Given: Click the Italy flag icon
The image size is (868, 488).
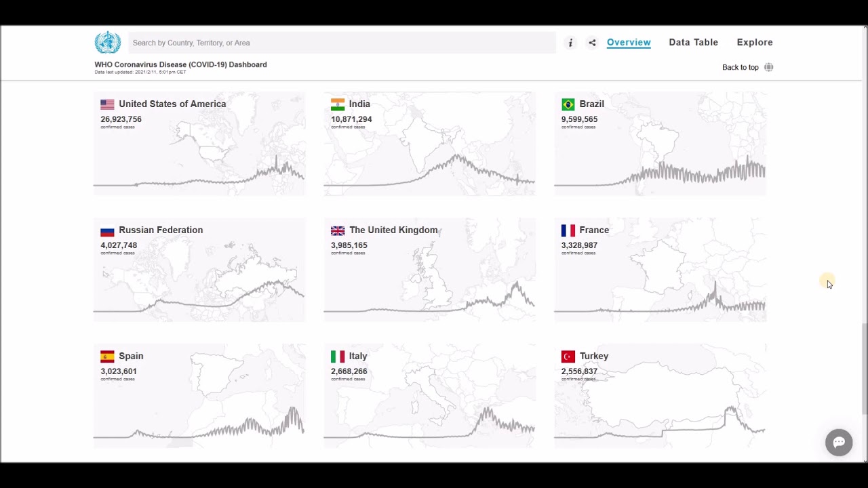Looking at the screenshot, I should click(x=338, y=357).
